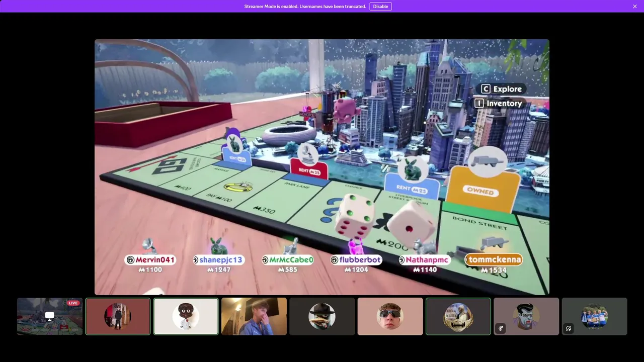Viewport: 644px width, 362px height.
Task: Click the Chance question mark space
Action: coord(331,211)
